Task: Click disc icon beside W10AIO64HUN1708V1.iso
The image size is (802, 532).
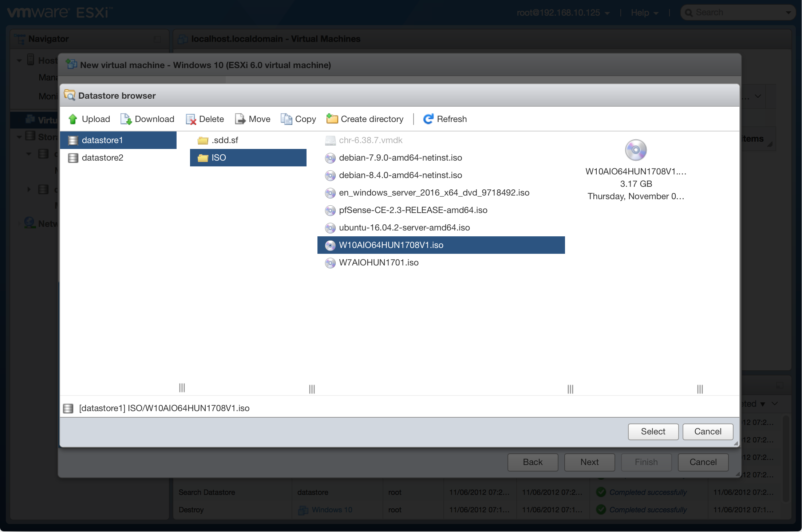Action: 330,245
